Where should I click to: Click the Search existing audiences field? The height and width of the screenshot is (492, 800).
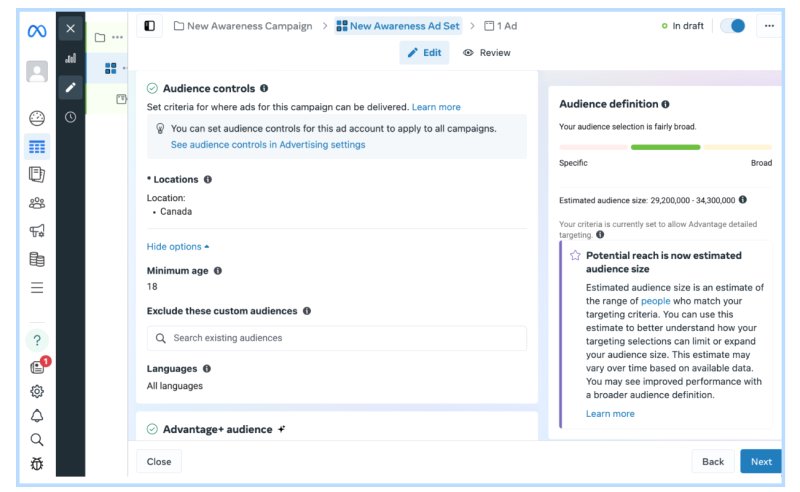coord(337,338)
